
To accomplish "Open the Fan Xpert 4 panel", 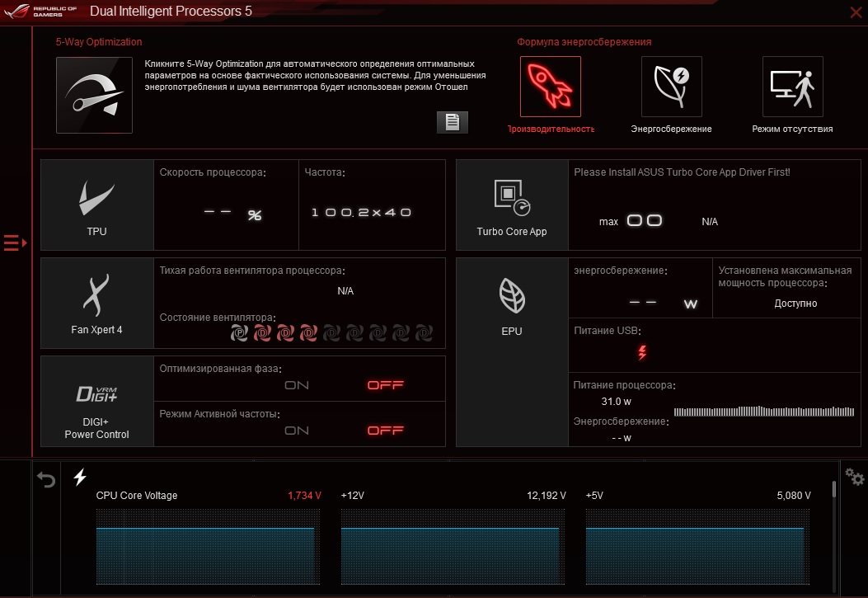I will [97, 303].
